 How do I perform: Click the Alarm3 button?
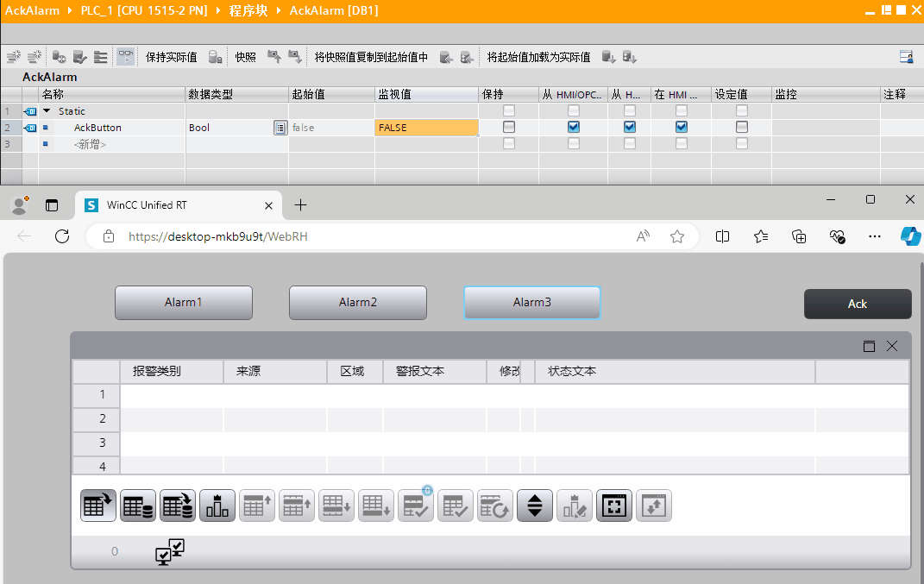(x=532, y=302)
